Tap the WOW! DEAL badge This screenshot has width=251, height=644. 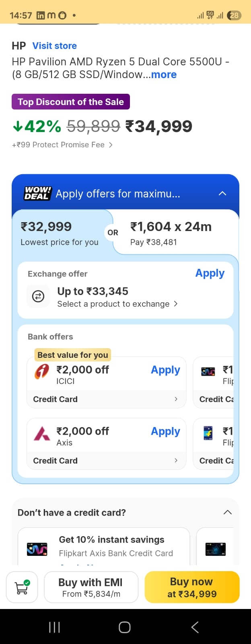37,194
